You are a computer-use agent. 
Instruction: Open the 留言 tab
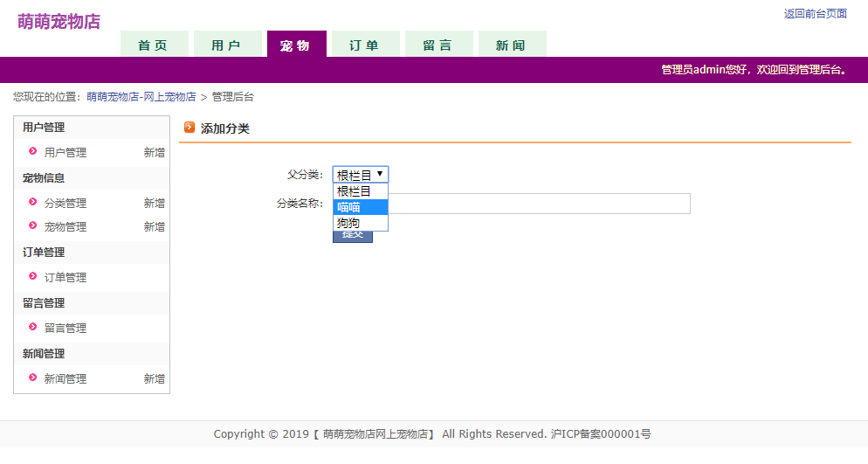439,44
